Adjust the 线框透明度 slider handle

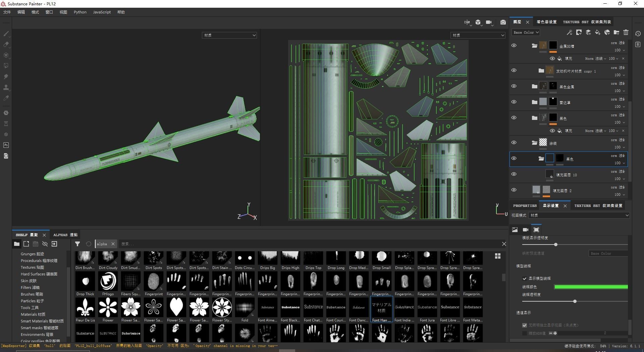point(575,301)
